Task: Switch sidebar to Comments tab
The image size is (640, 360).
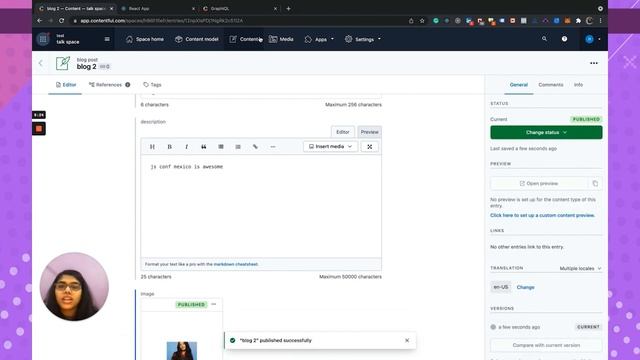Action: coord(551,85)
